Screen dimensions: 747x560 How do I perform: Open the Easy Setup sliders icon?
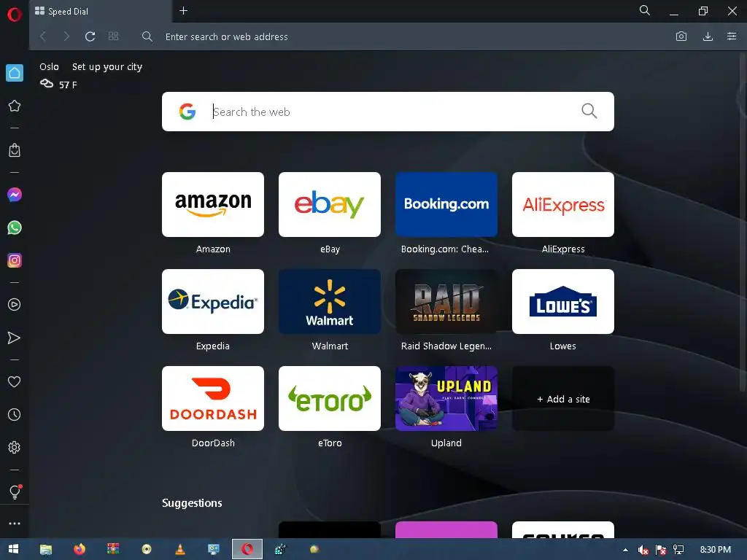(732, 36)
